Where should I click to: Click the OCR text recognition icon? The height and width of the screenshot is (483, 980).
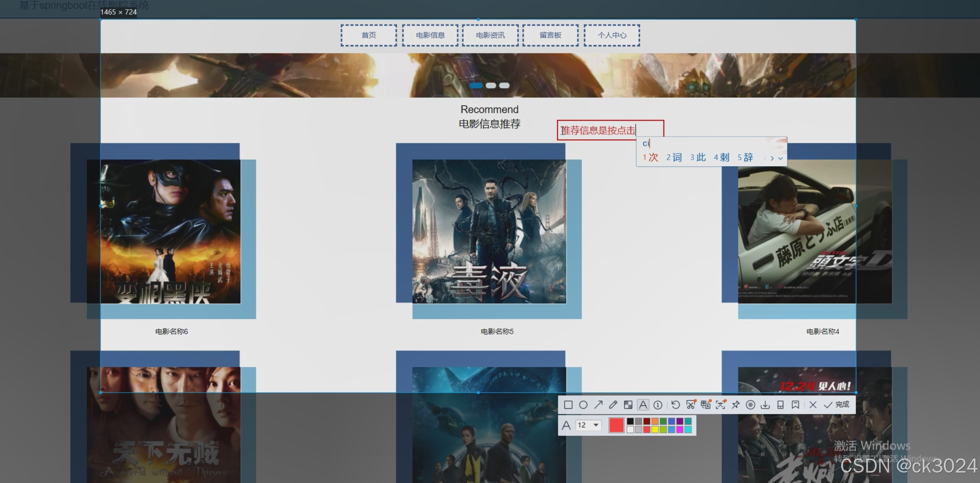[721, 405]
